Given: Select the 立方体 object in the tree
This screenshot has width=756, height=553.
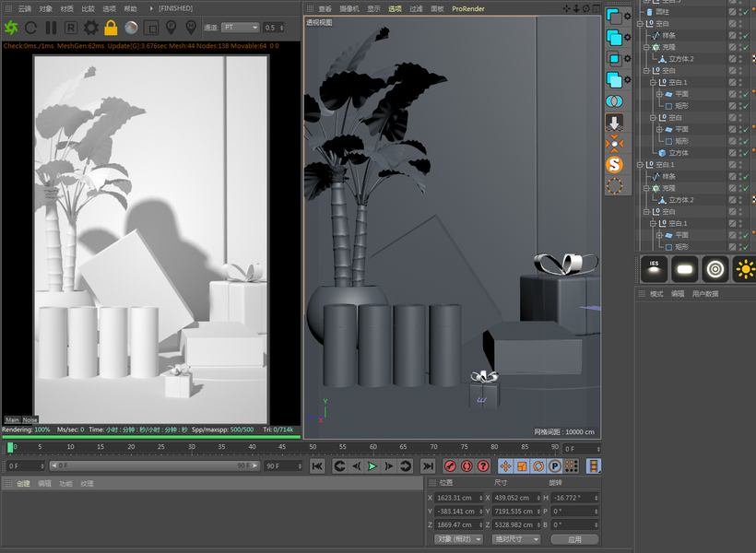Looking at the screenshot, I should (679, 153).
